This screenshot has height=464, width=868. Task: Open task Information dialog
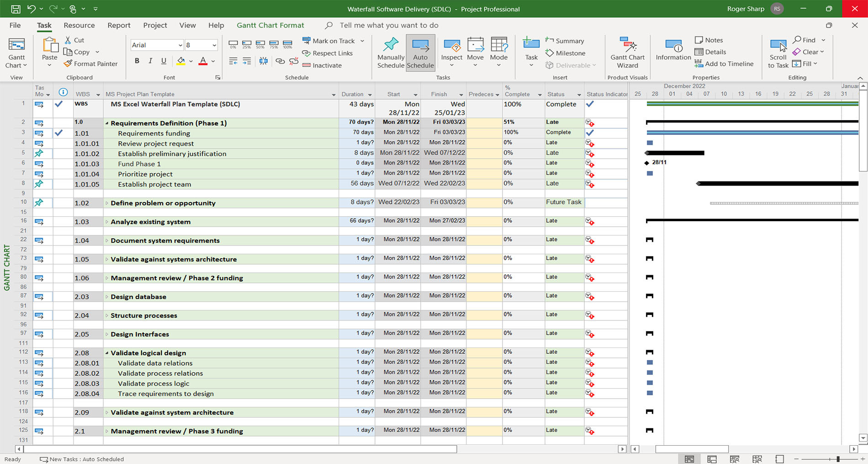point(673,49)
